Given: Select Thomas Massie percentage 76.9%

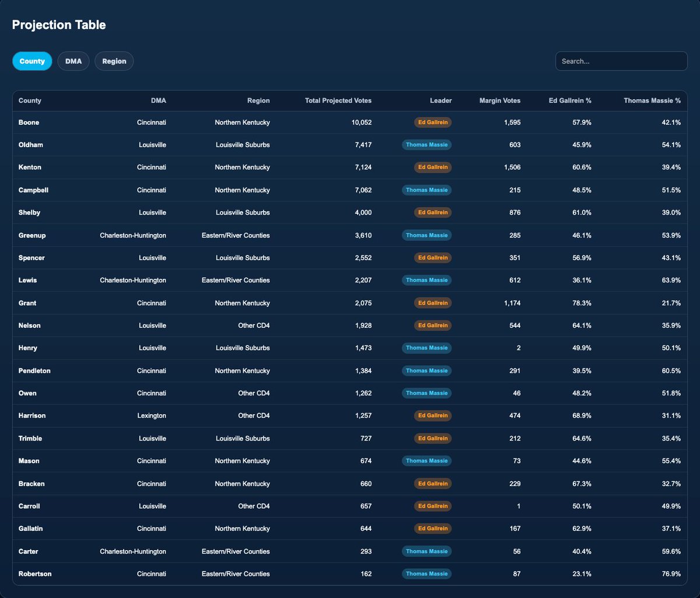Looking at the screenshot, I should [671, 573].
